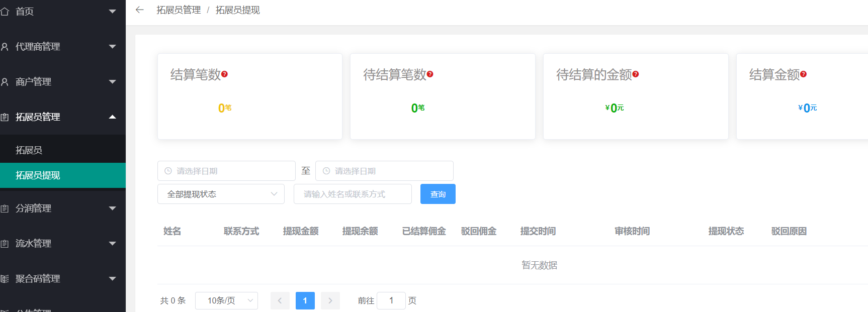Go to next page with right arrow

coord(330,300)
